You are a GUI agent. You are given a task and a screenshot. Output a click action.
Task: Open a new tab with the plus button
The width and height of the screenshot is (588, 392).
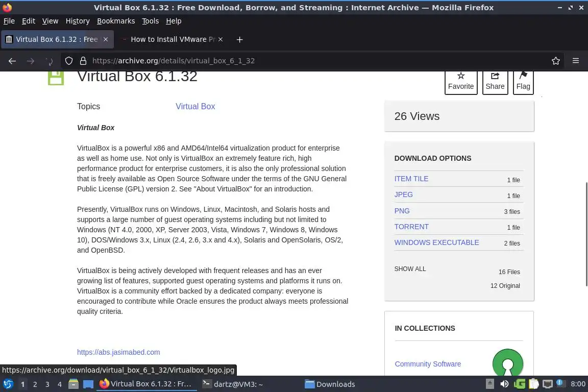click(x=239, y=39)
